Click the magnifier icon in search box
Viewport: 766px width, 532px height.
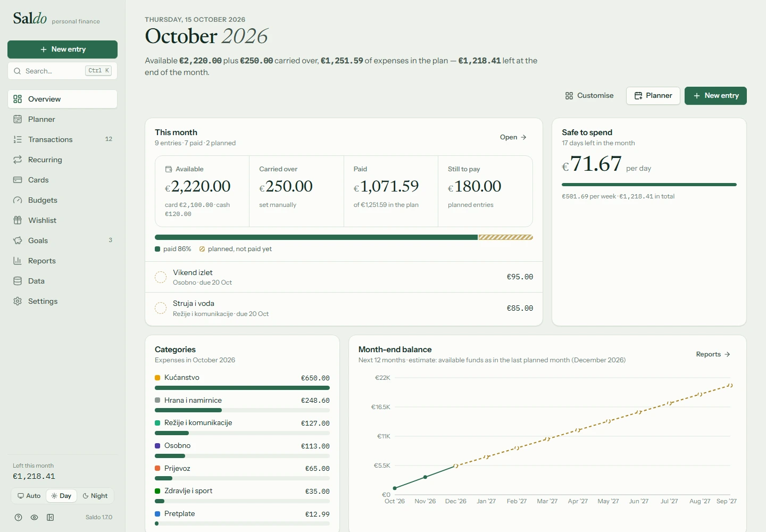(18, 71)
